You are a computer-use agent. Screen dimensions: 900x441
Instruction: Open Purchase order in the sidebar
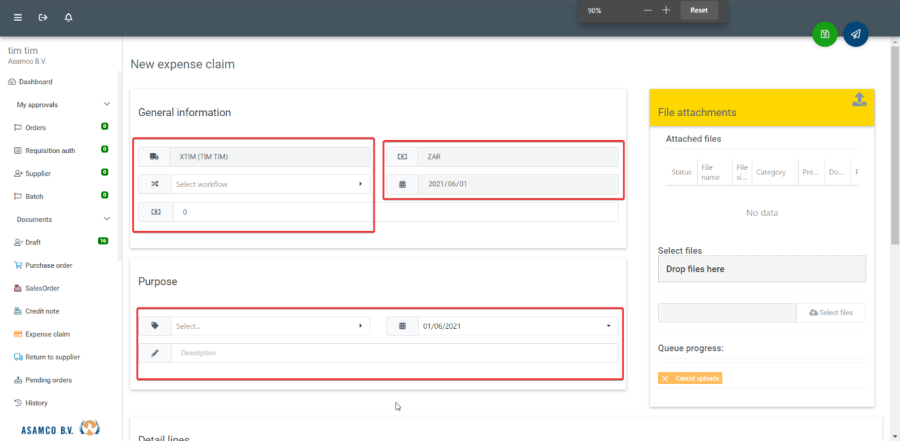[x=48, y=265]
